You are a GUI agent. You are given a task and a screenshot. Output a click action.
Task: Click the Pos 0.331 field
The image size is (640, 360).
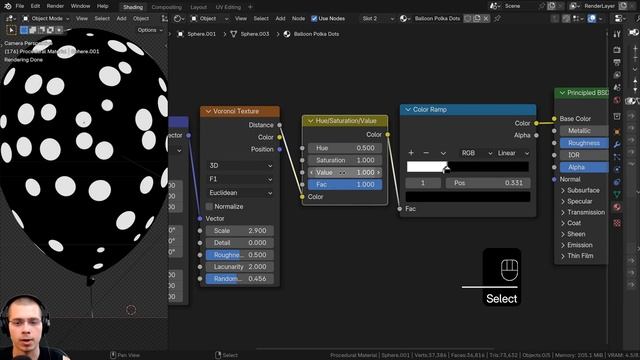[x=488, y=183]
